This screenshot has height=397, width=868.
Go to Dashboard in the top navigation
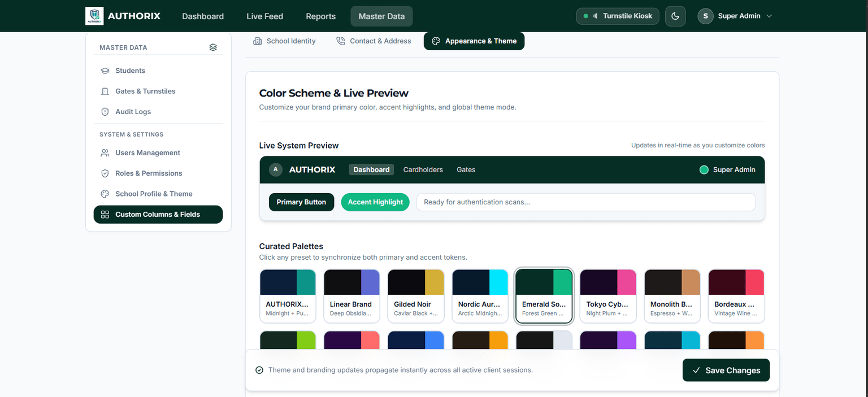tap(203, 16)
